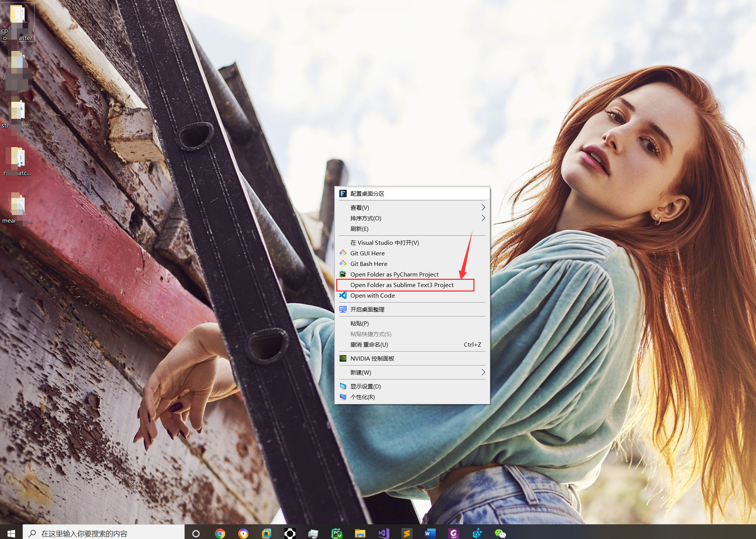Open Visual Studio from the taskbar
Image resolution: width=756 pixels, height=539 pixels.
[383, 533]
